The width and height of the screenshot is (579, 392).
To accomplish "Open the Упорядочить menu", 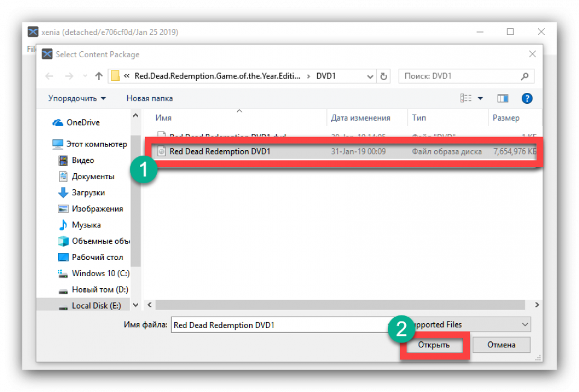I will (x=77, y=98).
